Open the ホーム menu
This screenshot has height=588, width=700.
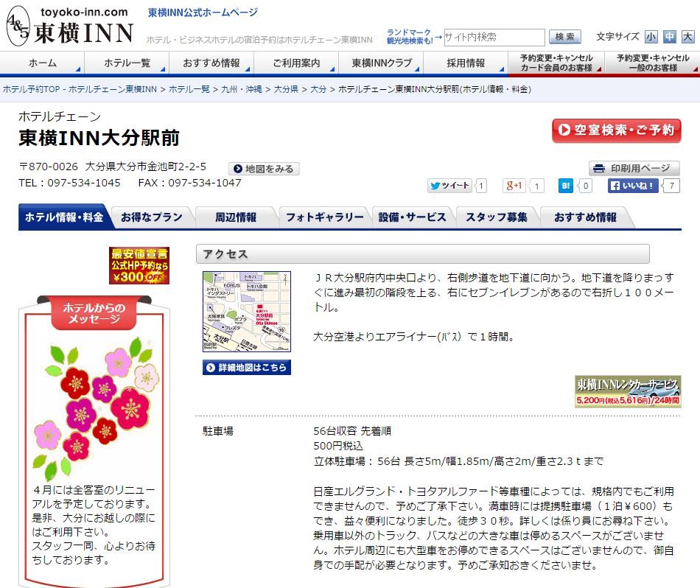point(43,63)
